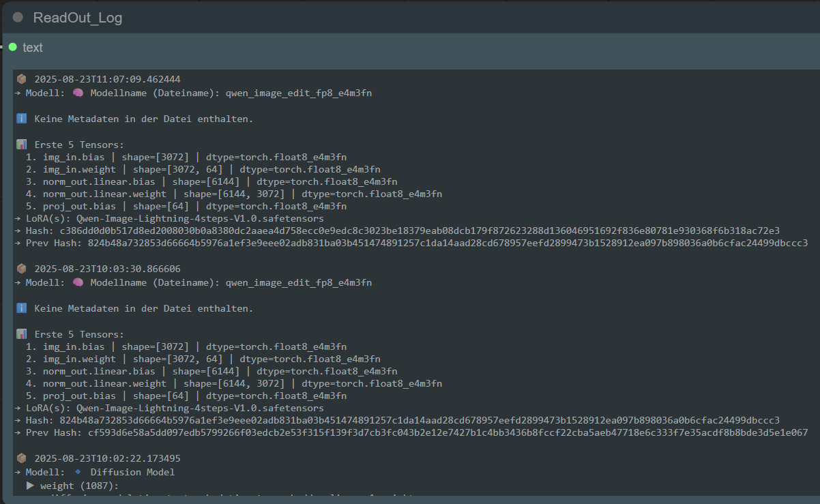Click the pink brain icon next to first Modellname

78,92
